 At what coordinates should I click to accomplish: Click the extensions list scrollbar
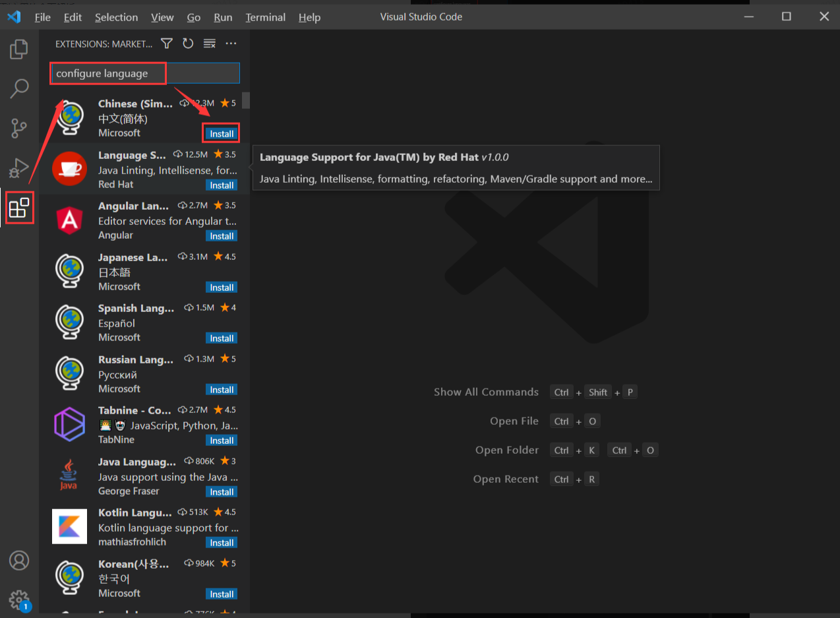pyautogui.click(x=246, y=100)
